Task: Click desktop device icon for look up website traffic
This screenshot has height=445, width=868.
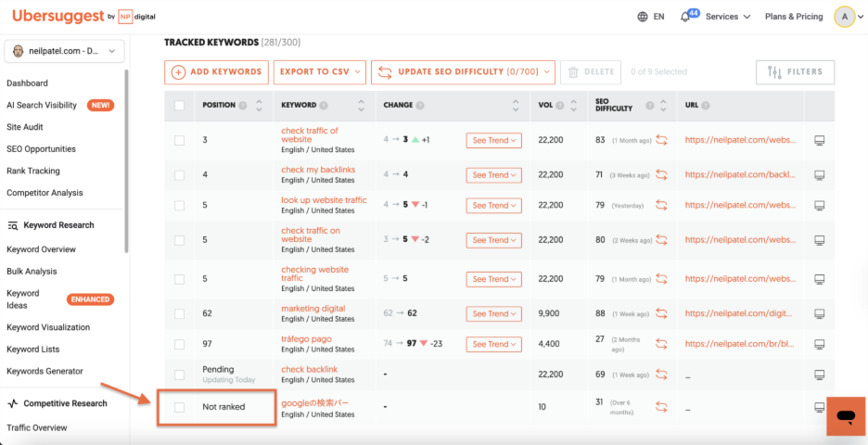Action: [x=820, y=205]
